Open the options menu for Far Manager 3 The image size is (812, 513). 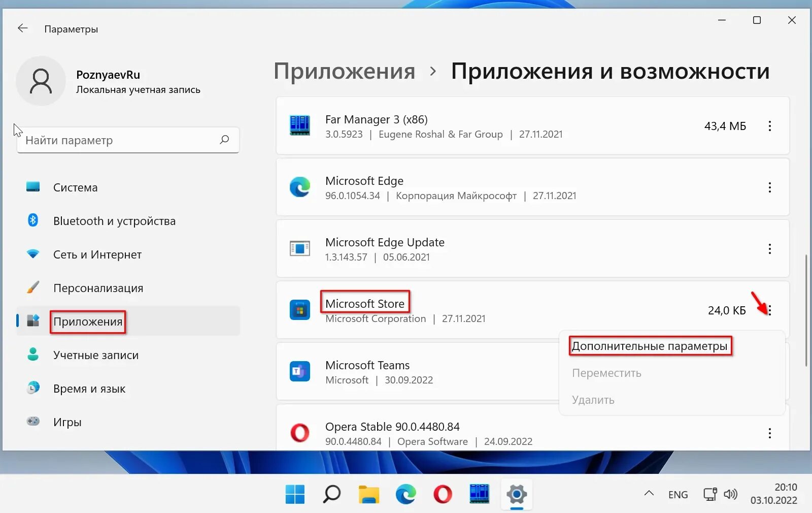[770, 126]
